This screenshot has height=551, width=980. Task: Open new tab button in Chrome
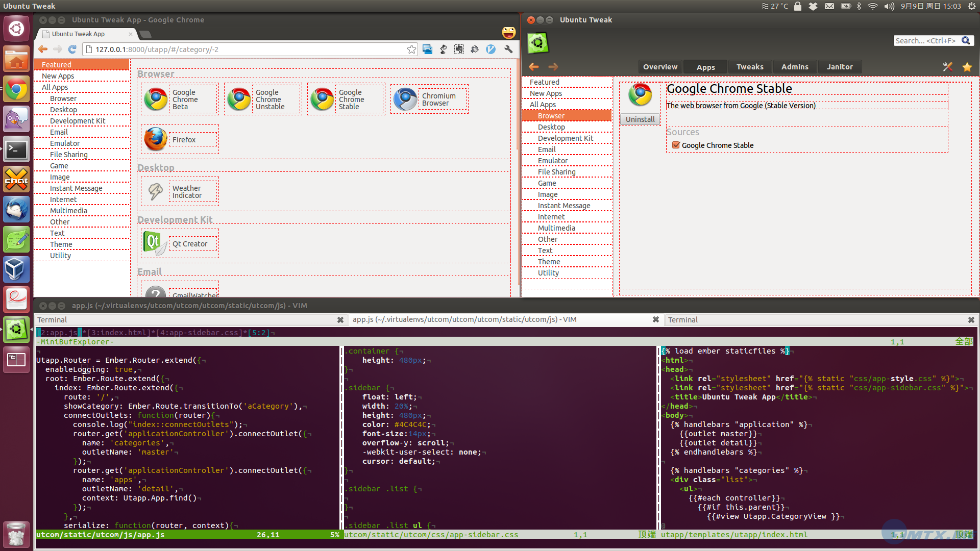145,34
